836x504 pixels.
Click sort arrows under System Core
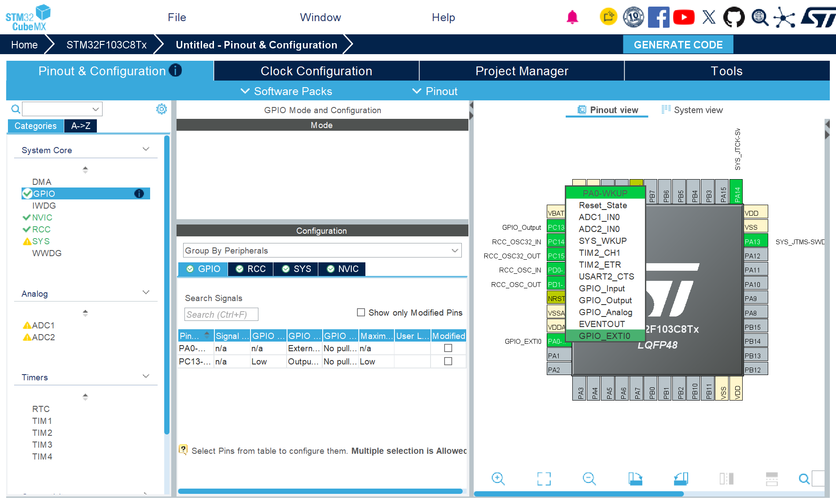pyautogui.click(x=85, y=169)
